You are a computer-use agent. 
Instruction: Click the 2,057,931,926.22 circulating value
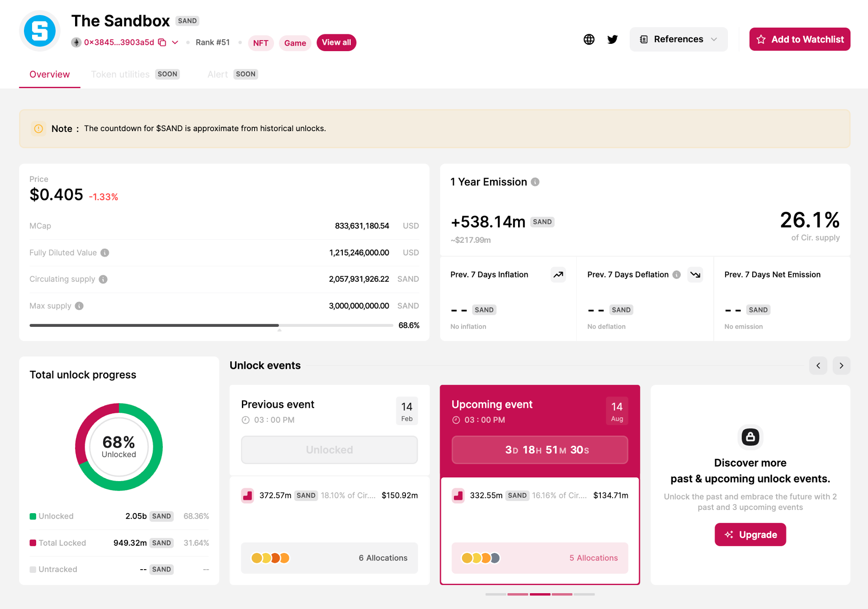359,279
